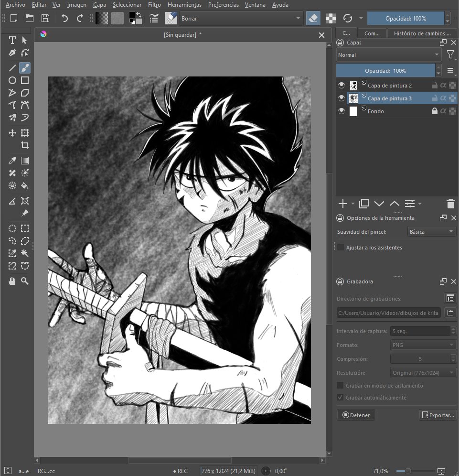Toggle lock on Capa de pintura 2
The height and width of the screenshot is (476, 459).
coord(435,85)
